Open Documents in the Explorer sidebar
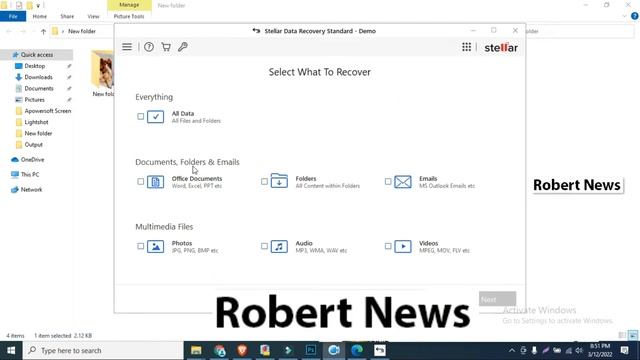Image resolution: width=640 pixels, height=360 pixels. point(39,88)
